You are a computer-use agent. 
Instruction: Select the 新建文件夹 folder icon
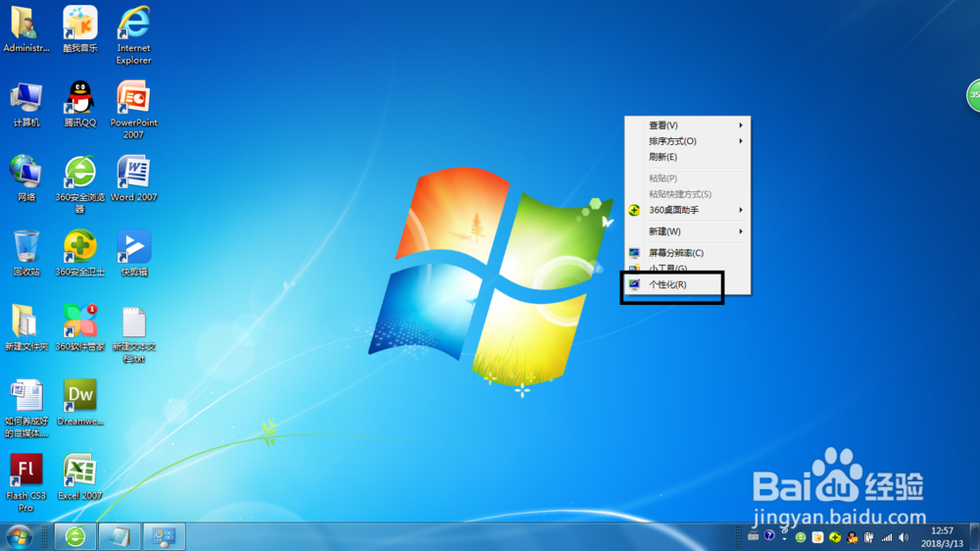(x=25, y=327)
